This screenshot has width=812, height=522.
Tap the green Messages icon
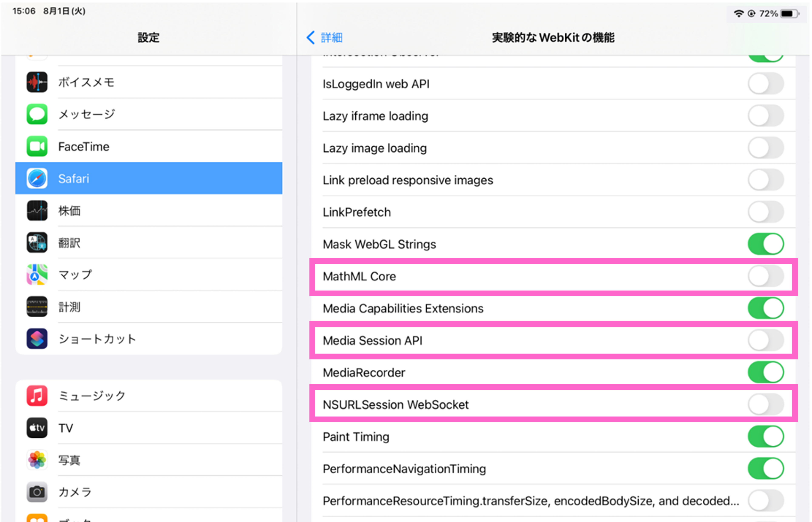[37, 114]
